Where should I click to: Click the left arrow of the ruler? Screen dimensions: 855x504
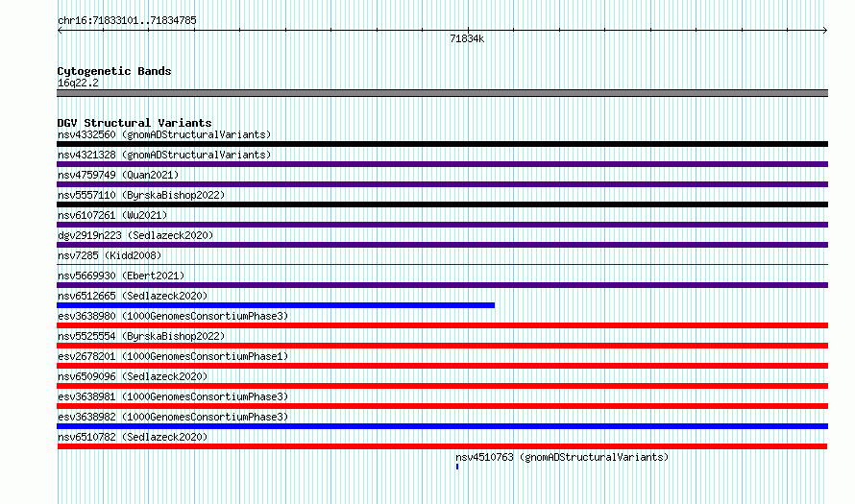(60, 31)
